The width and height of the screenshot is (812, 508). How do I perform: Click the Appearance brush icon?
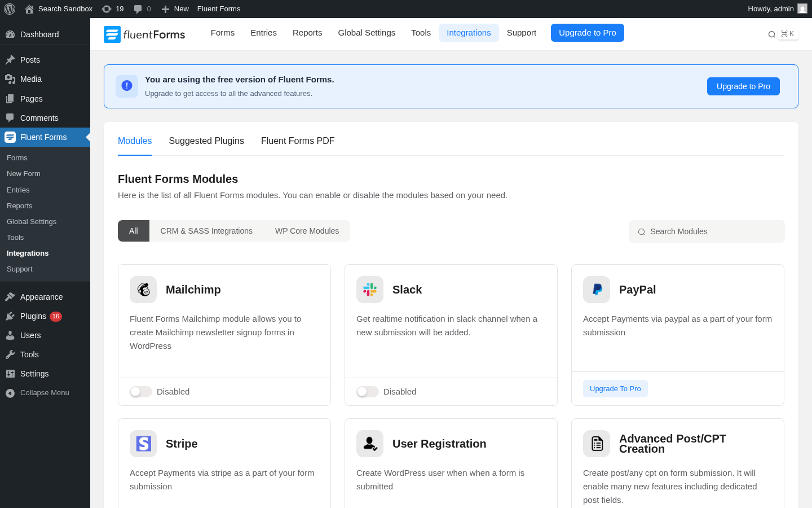(10, 297)
